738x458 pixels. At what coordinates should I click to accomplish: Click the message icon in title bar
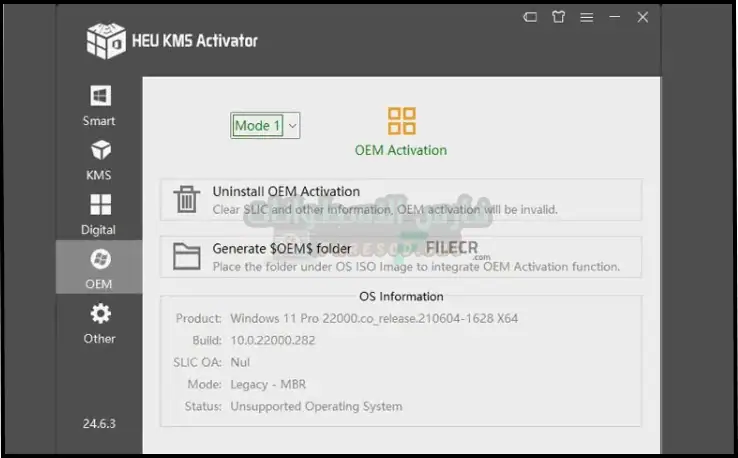pyautogui.click(x=530, y=17)
